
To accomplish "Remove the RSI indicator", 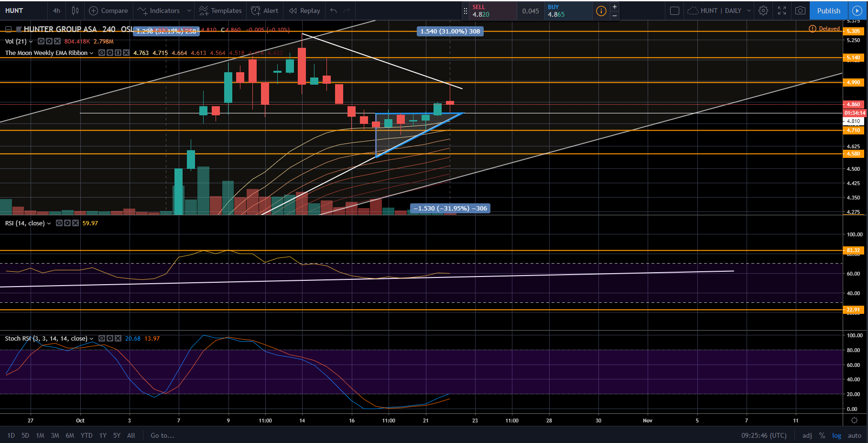I will (x=76, y=223).
